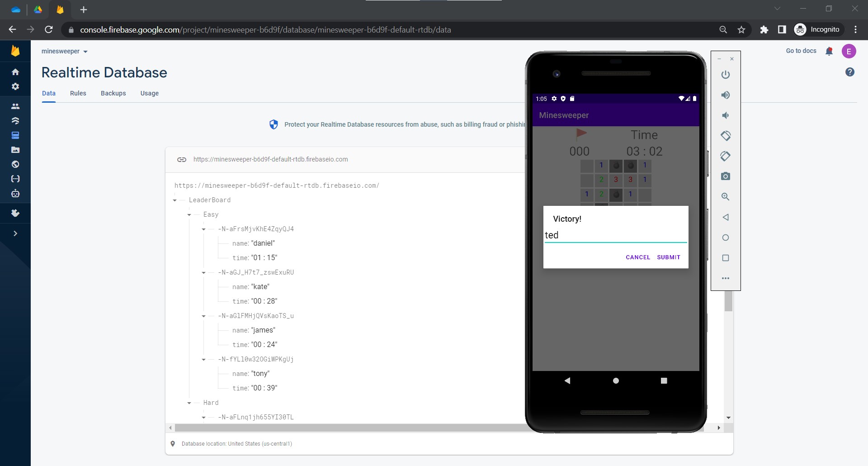
Task: Open emulator extended controls (three dots)
Action: pyautogui.click(x=726, y=278)
